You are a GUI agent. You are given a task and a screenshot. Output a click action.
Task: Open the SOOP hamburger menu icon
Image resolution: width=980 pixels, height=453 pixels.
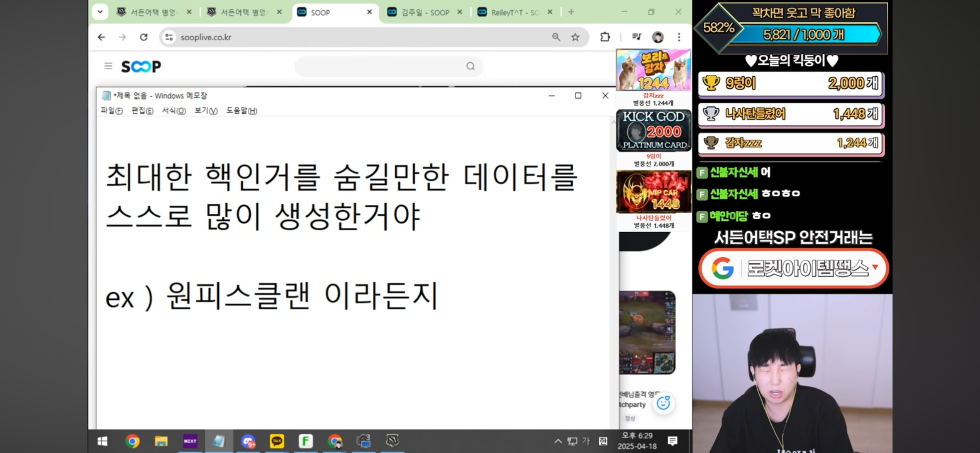pos(108,66)
